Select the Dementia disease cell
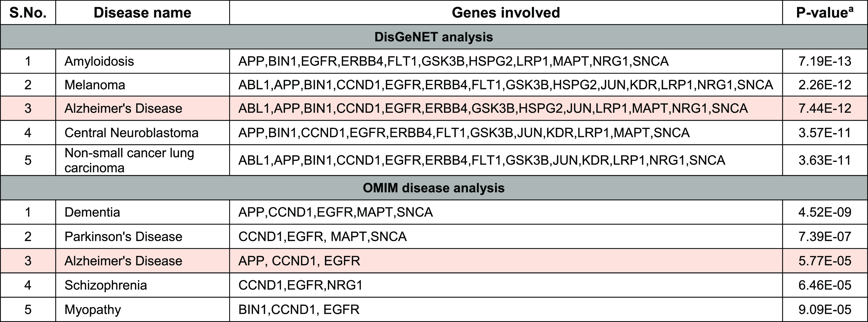Screen dimensions: 868x322 point(92,212)
